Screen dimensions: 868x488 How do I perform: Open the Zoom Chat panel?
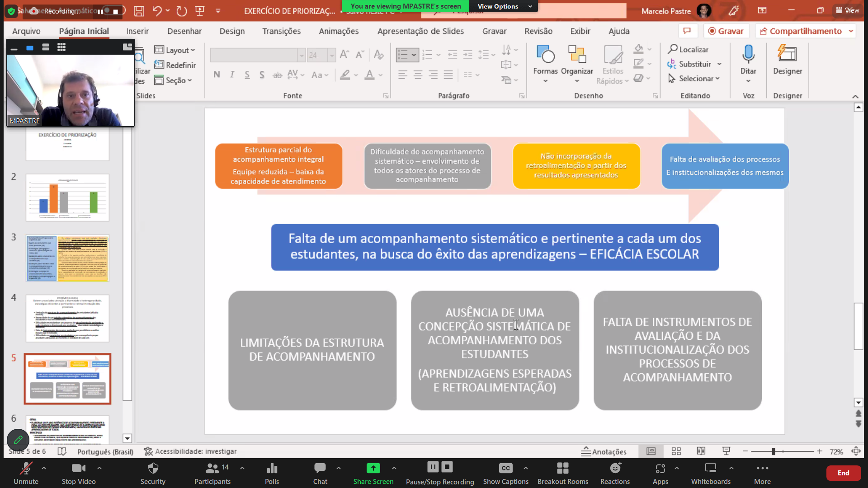coord(320,473)
